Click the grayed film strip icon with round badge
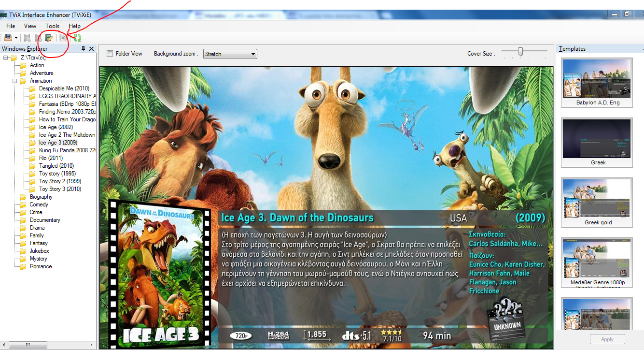The height and width of the screenshot is (350, 644). coord(38,38)
